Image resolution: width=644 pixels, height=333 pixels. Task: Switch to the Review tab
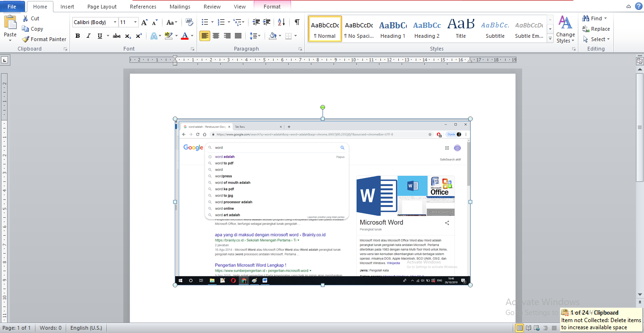coord(212,7)
